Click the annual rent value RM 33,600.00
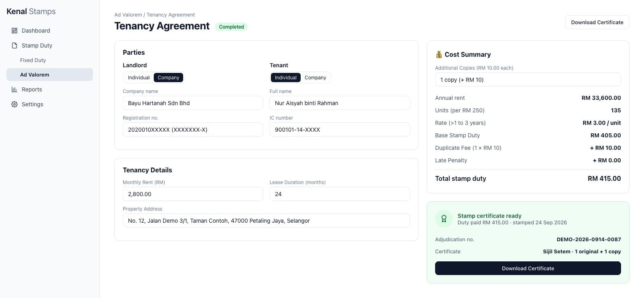 [601, 98]
